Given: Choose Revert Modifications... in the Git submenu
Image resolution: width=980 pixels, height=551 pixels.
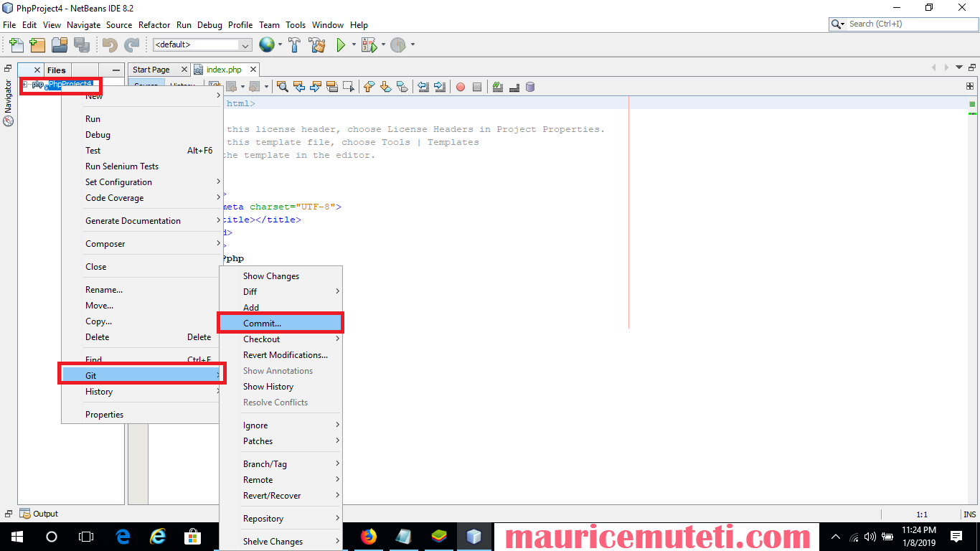Looking at the screenshot, I should pos(281,355).
